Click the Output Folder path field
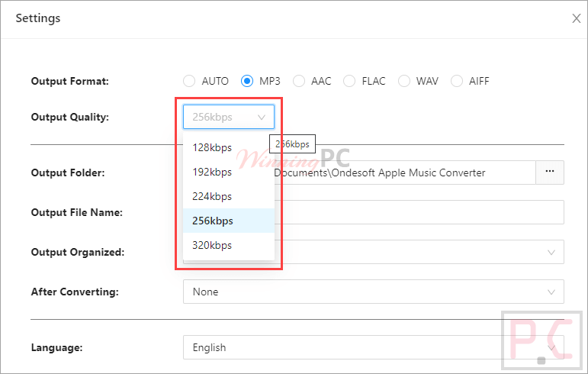The height and width of the screenshot is (374, 588). [x=405, y=172]
